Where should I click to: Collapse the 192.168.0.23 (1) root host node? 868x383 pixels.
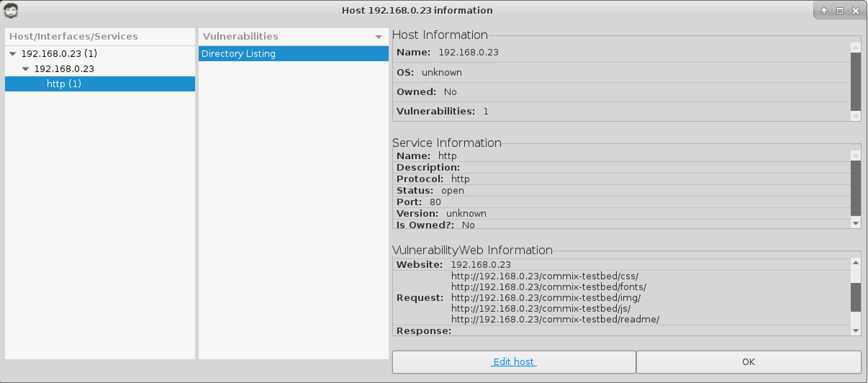coord(13,54)
